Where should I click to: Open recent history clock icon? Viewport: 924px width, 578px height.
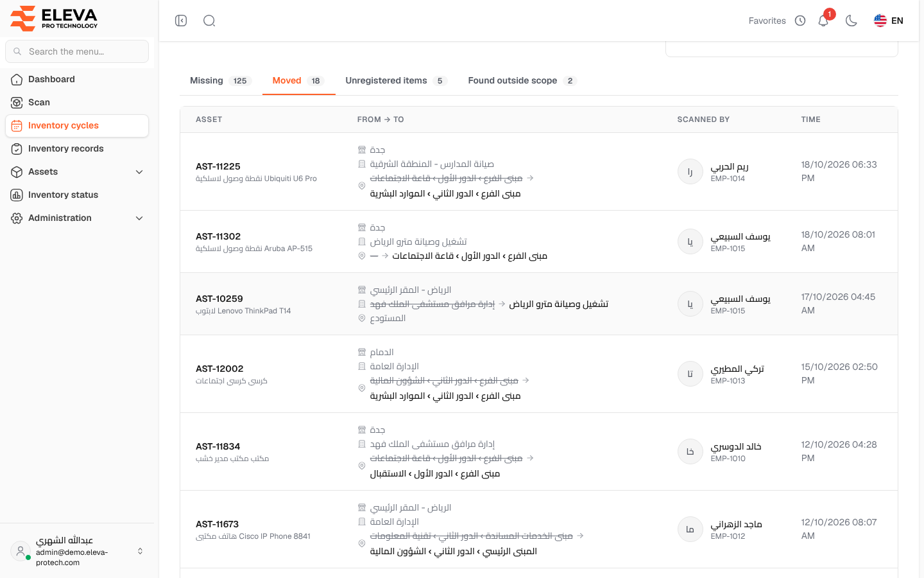(800, 21)
